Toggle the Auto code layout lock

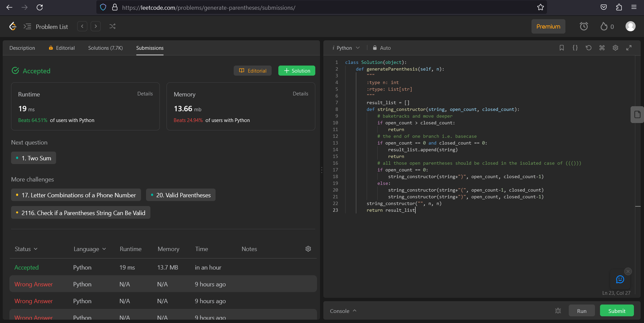pos(381,48)
